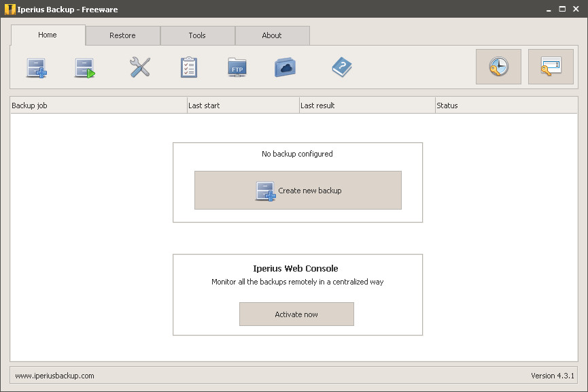Click the Last result column header
This screenshot has height=392, width=588.
pyautogui.click(x=366, y=105)
